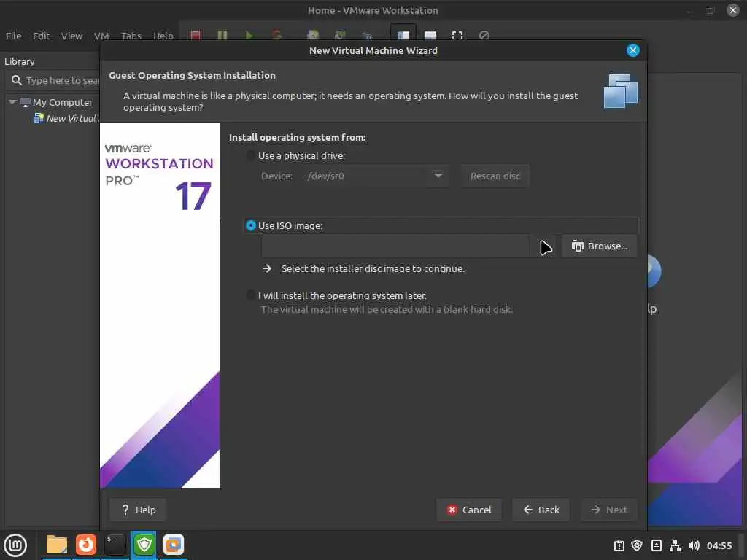Click the first tray icon with exclamation mark
This screenshot has height=560, width=747.
pyautogui.click(x=619, y=545)
